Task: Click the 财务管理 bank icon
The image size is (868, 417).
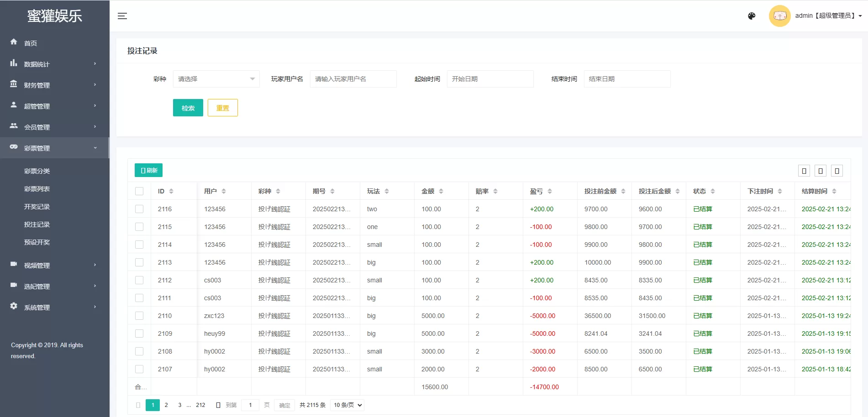Action: click(x=14, y=84)
